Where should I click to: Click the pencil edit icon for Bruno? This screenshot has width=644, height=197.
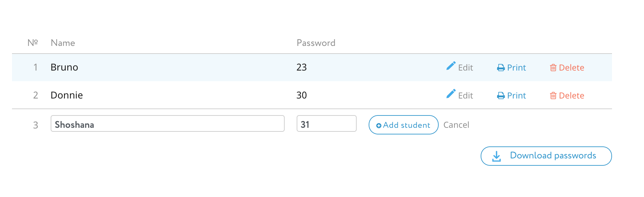tap(451, 66)
